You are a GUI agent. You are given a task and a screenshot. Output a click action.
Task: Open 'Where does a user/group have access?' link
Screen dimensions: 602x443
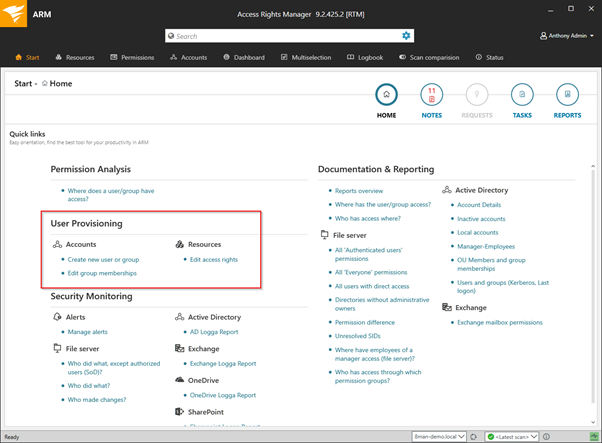(x=111, y=195)
